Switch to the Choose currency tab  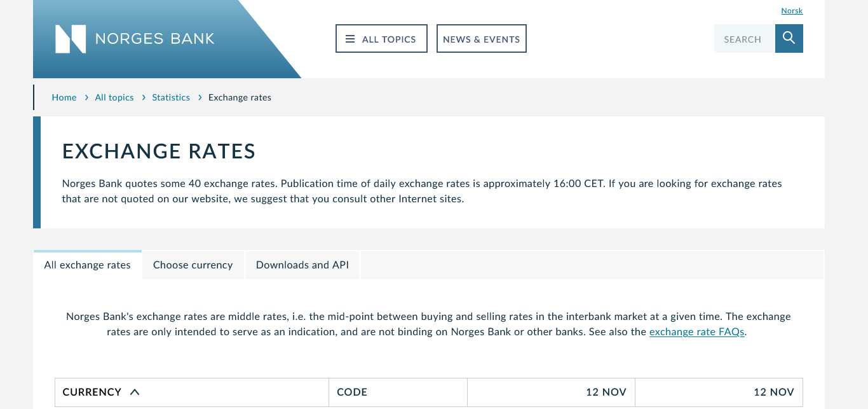[193, 265]
